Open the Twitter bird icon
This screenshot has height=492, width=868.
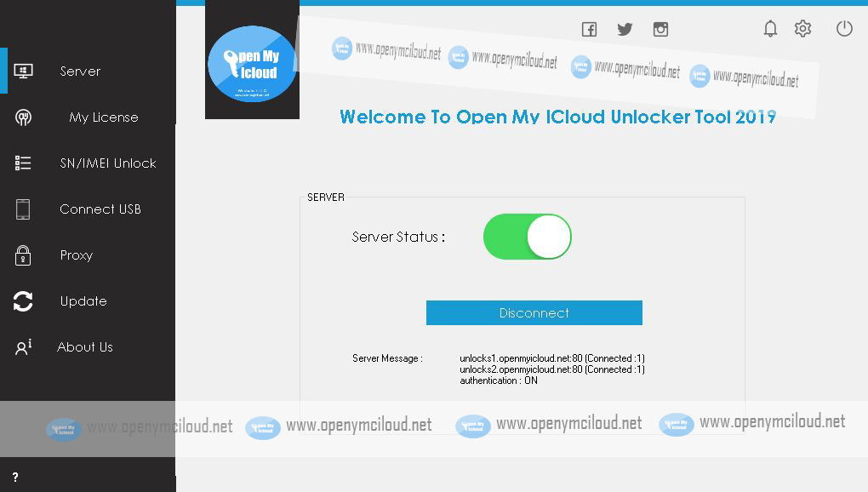click(x=625, y=29)
